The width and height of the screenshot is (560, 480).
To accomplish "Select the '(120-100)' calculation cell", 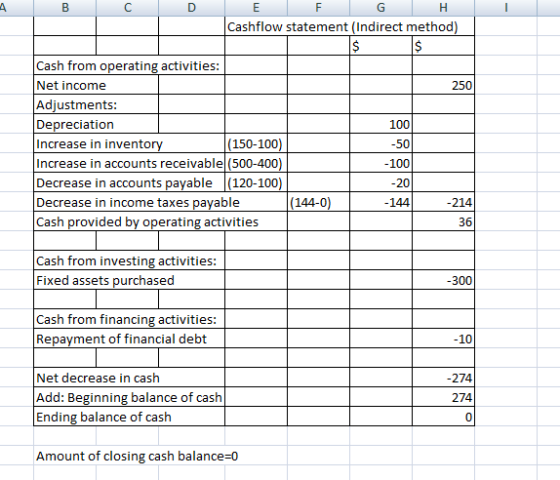I will pos(256,183).
